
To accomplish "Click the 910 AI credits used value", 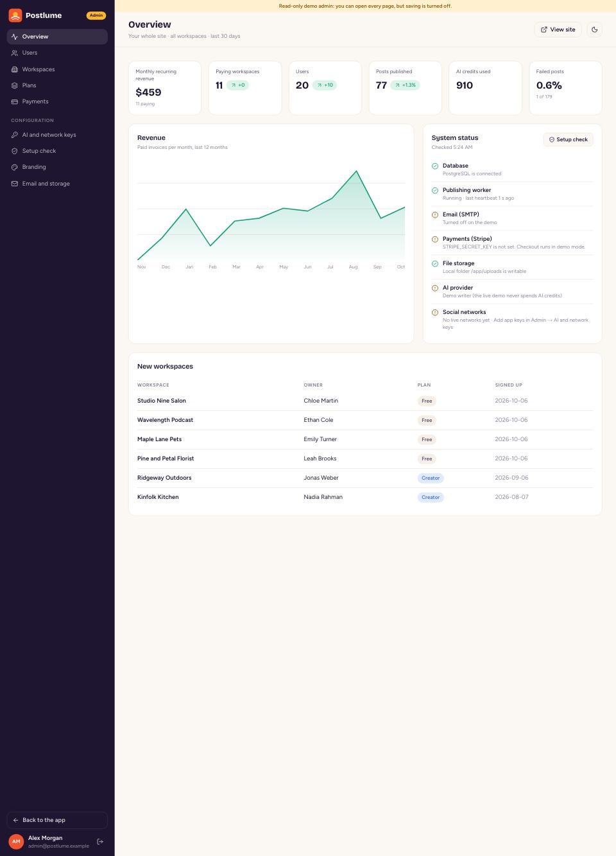I will [465, 85].
